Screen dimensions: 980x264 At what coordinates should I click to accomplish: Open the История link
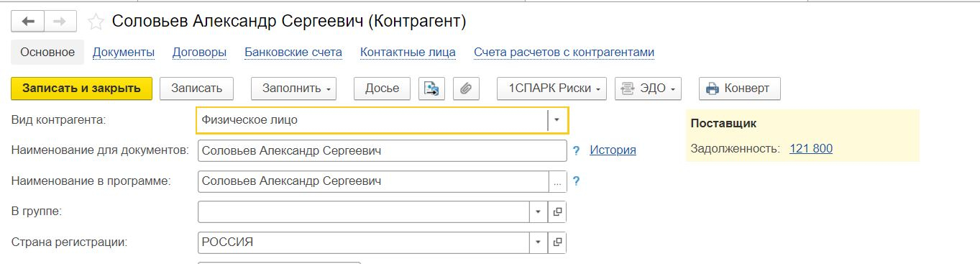(613, 150)
